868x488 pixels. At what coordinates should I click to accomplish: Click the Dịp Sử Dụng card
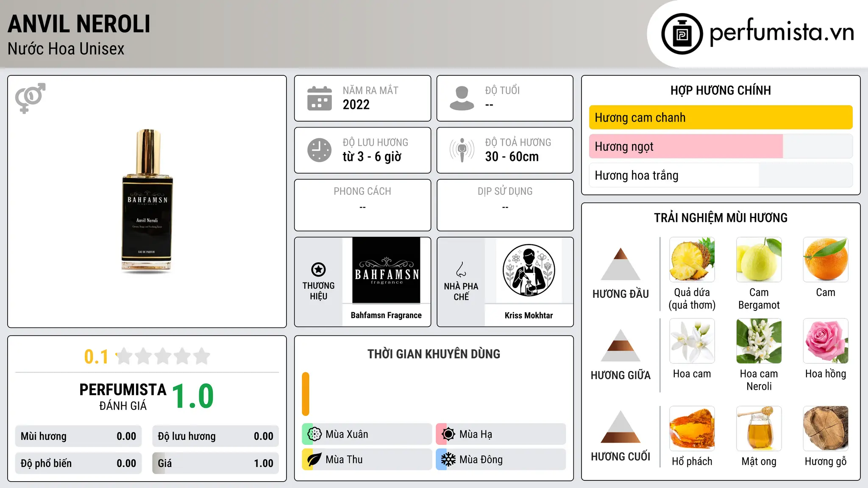(x=505, y=205)
